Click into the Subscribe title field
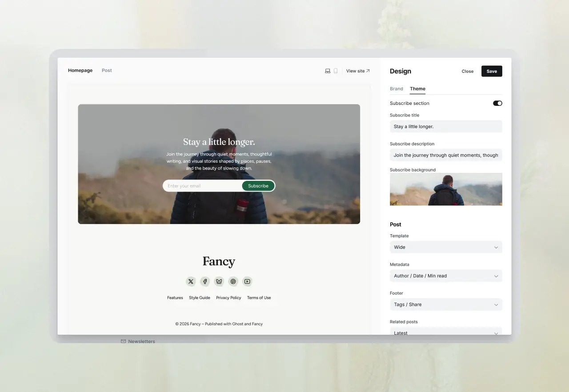 (x=446, y=127)
